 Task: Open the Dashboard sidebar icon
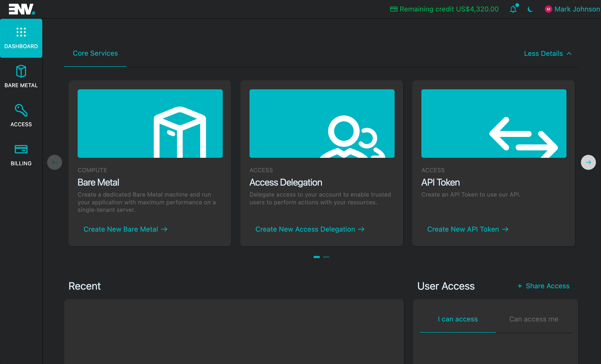[21, 33]
